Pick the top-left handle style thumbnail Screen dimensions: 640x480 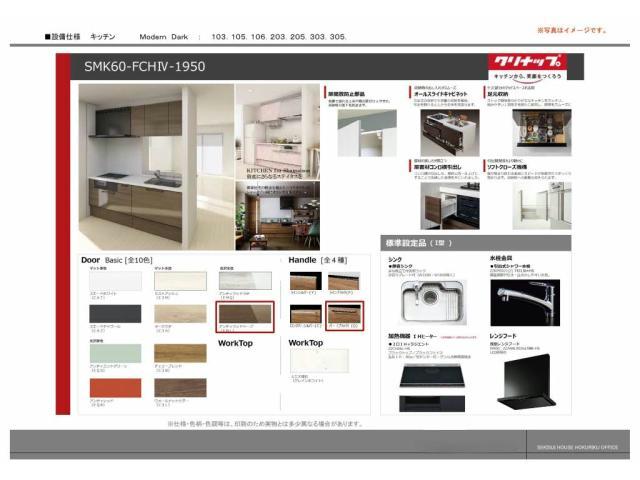pos(306,282)
